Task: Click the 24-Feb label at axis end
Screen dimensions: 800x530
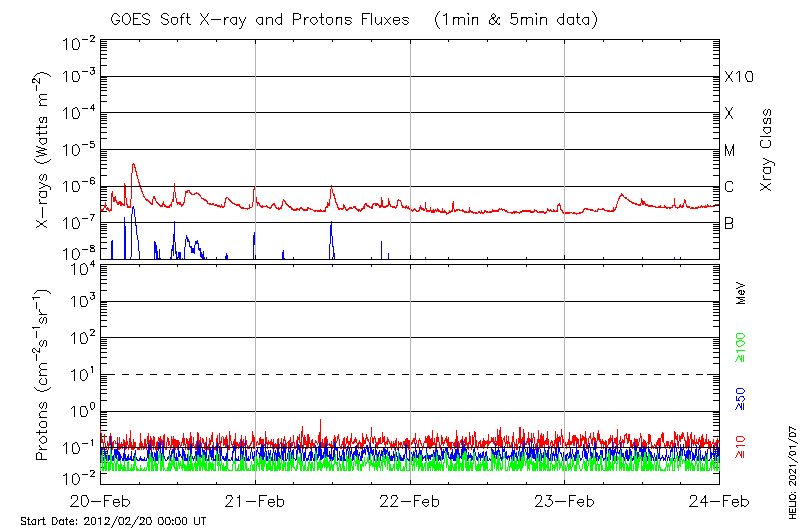Action: [x=719, y=501]
